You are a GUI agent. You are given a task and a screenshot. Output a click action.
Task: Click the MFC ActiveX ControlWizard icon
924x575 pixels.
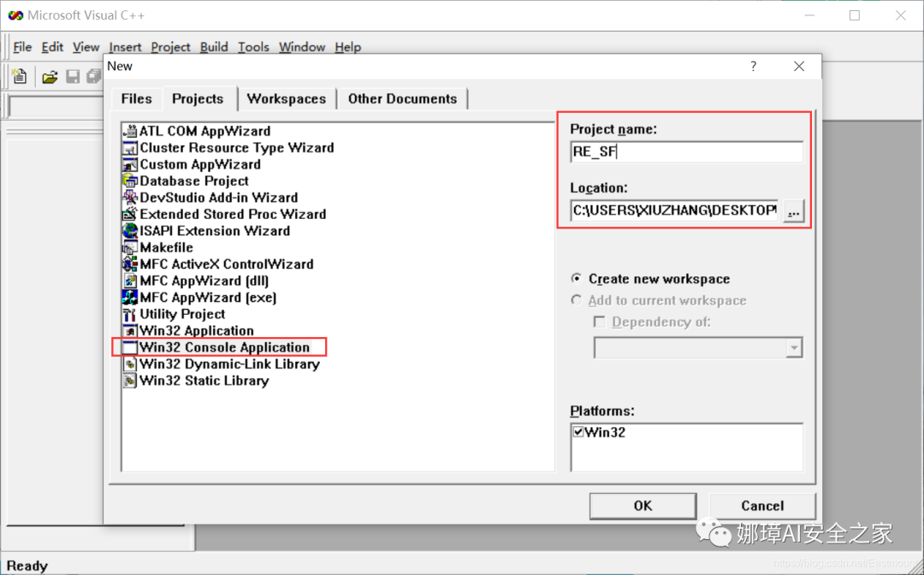click(x=130, y=264)
